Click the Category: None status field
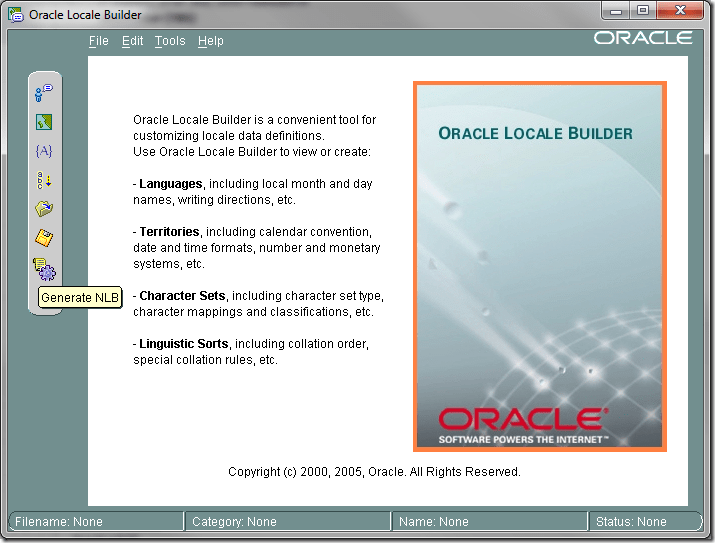 [288, 521]
